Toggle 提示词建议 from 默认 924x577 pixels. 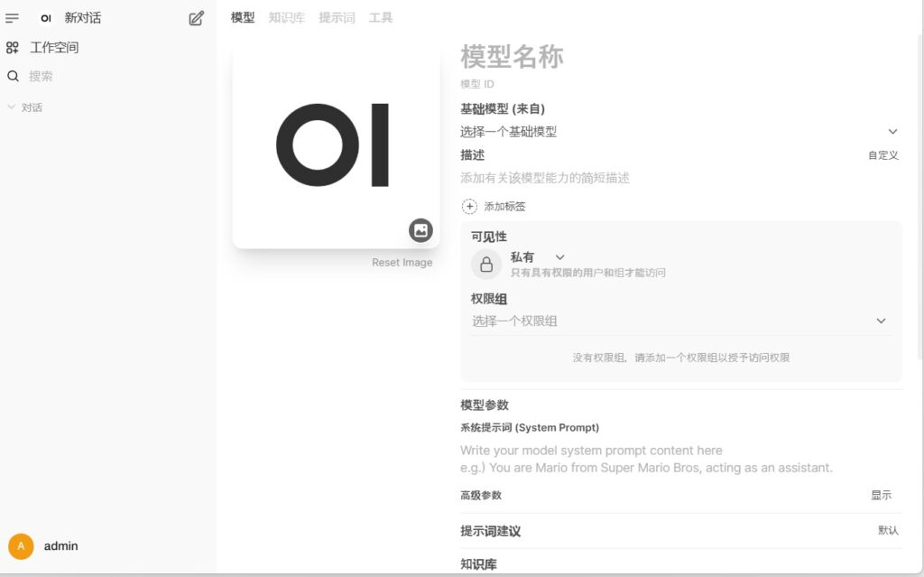(x=888, y=530)
